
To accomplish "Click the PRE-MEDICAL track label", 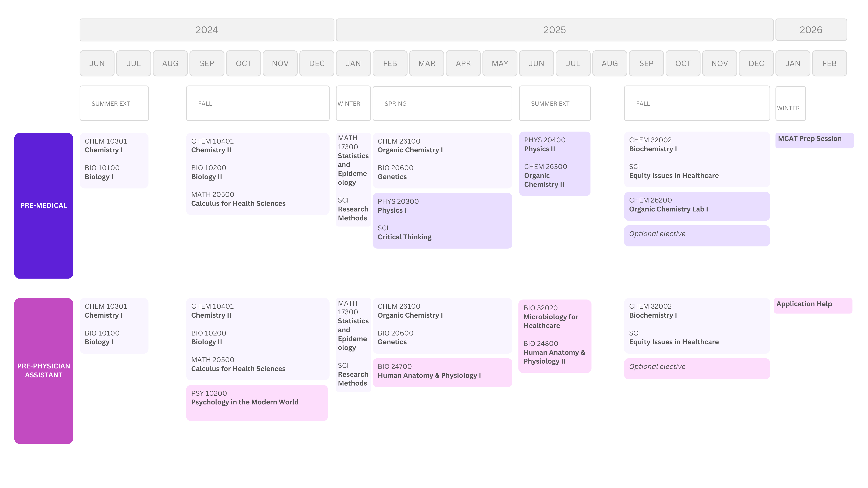I will click(44, 206).
